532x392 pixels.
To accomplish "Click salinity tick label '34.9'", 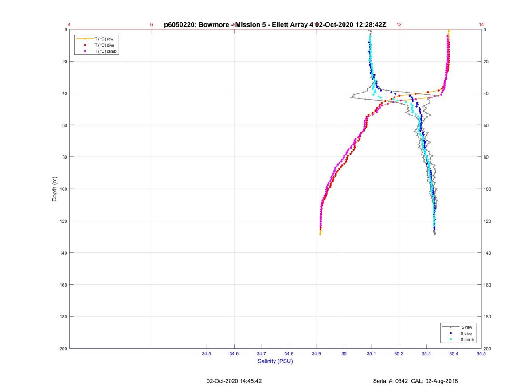I will [x=317, y=354].
